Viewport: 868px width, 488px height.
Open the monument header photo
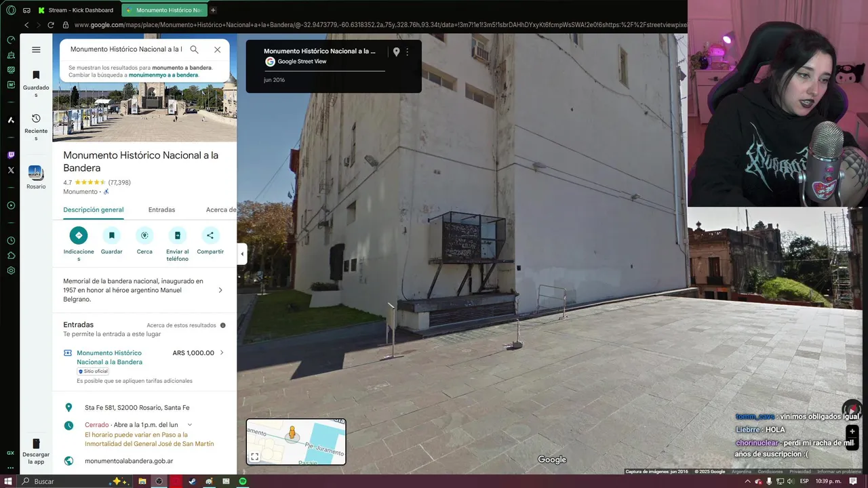coord(144,112)
